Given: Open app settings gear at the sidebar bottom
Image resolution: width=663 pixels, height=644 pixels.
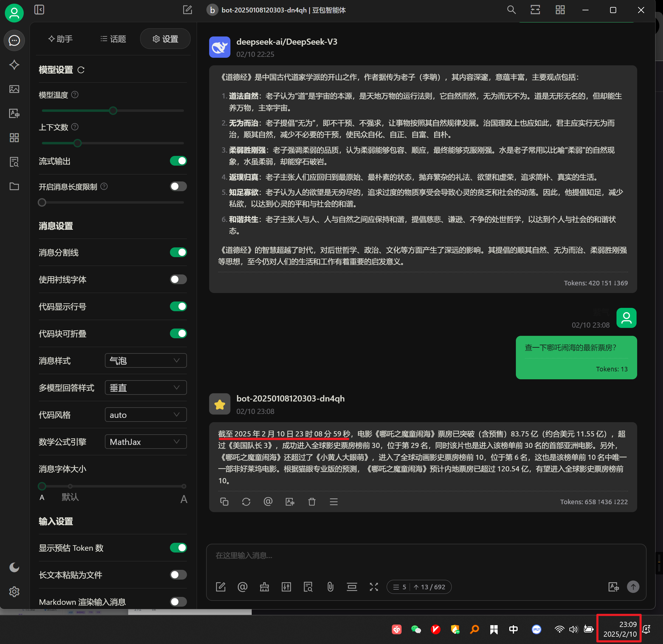Looking at the screenshot, I should [x=14, y=591].
